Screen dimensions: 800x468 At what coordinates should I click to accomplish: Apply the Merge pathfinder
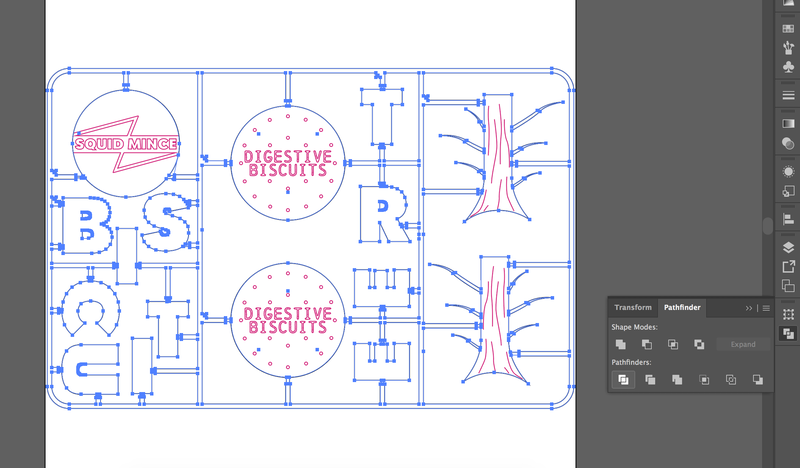677,380
